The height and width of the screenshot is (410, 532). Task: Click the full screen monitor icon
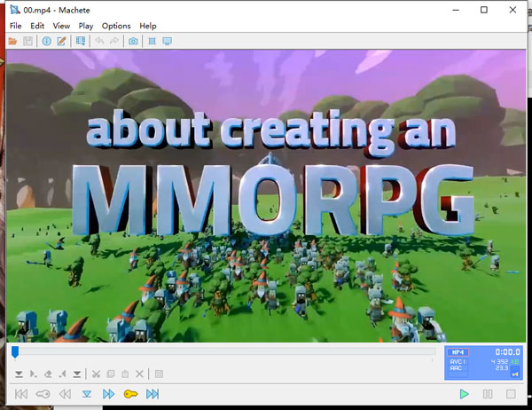pos(168,42)
